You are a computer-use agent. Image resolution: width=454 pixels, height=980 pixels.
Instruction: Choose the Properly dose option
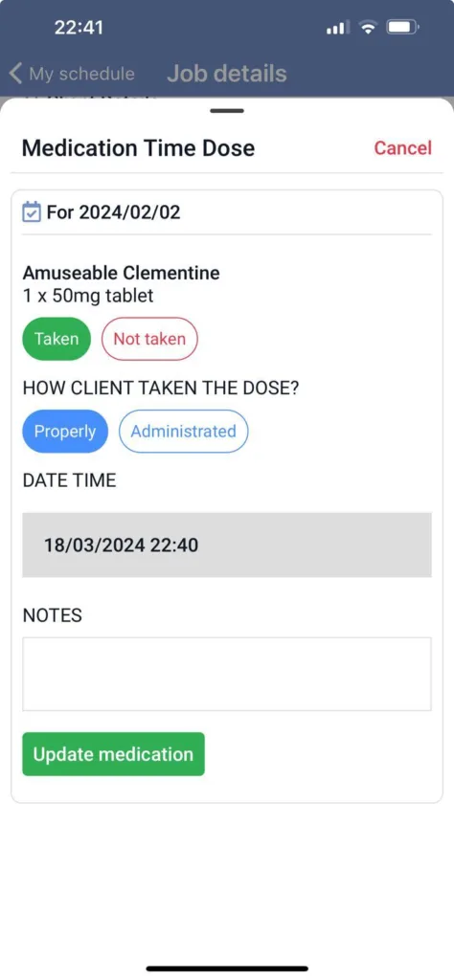(x=65, y=432)
